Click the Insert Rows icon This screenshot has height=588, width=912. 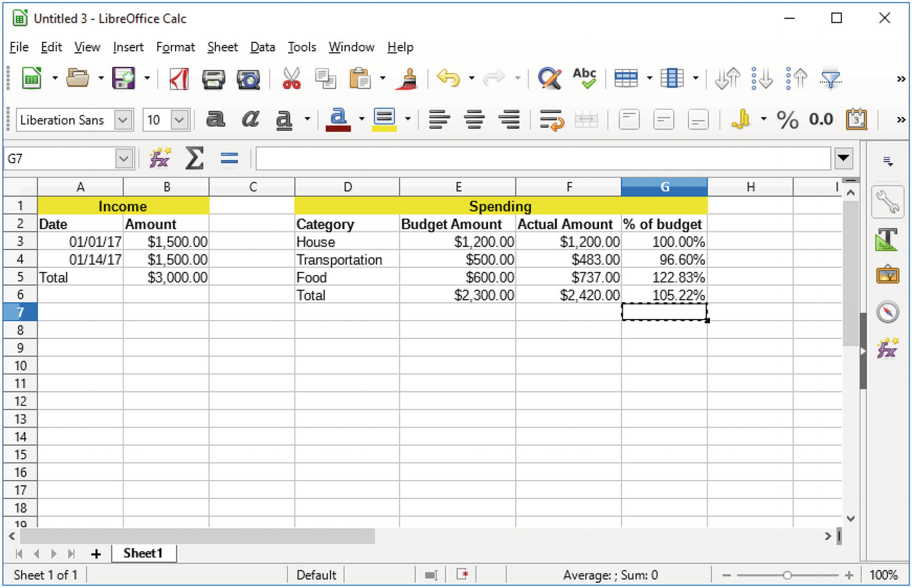(x=626, y=79)
